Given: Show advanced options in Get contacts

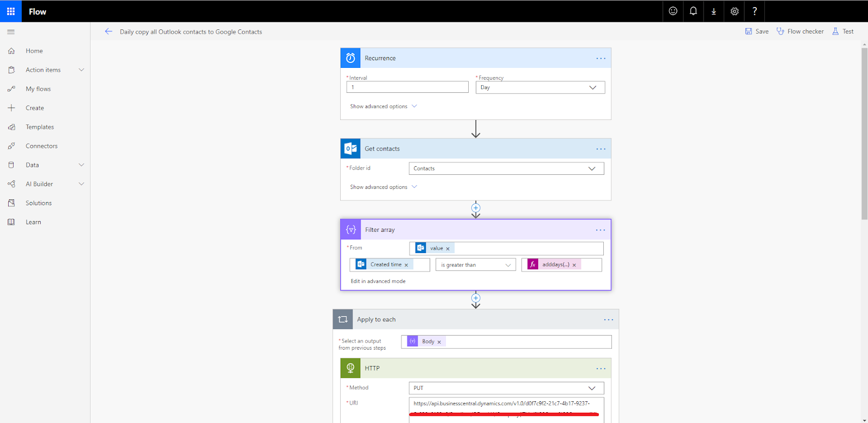Looking at the screenshot, I should [x=384, y=187].
